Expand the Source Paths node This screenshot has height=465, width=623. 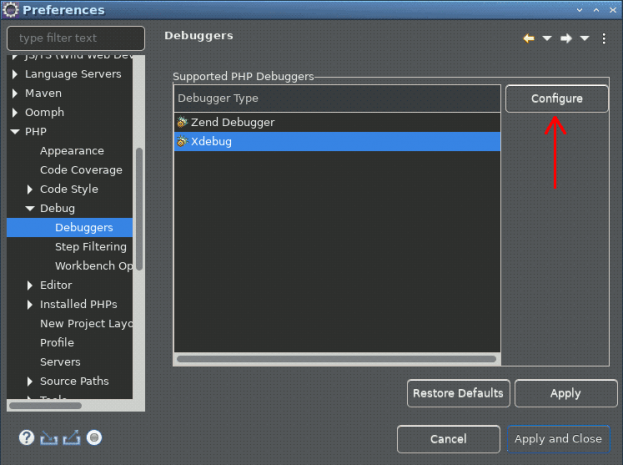30,381
